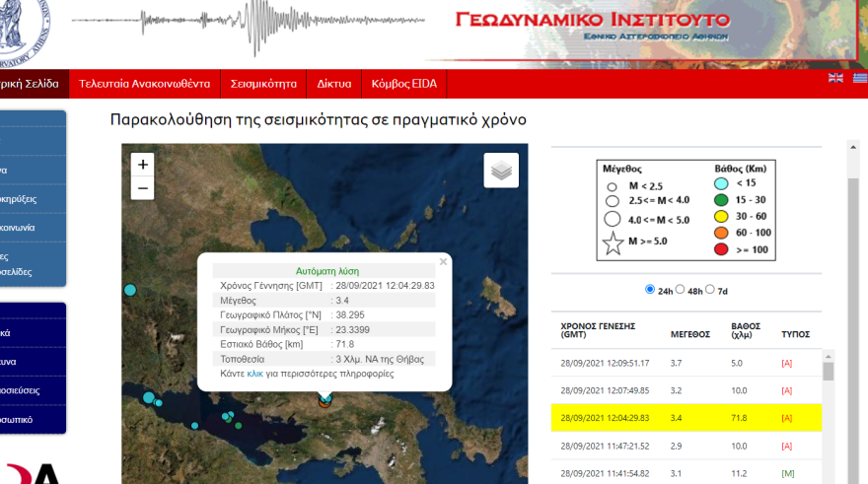Viewport: 868px width, 484px height.
Task: Open [A] link in highlighted 12:04:29.83 row
Action: pos(787,418)
